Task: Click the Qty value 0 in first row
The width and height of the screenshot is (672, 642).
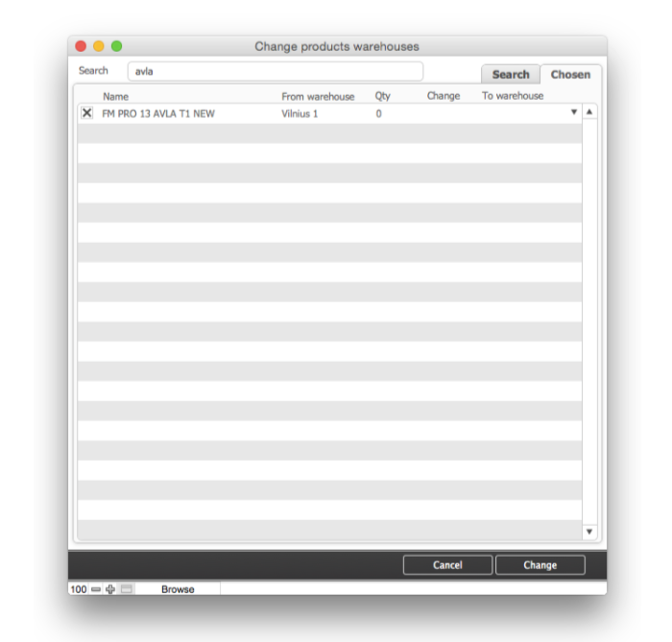Action: (378, 113)
